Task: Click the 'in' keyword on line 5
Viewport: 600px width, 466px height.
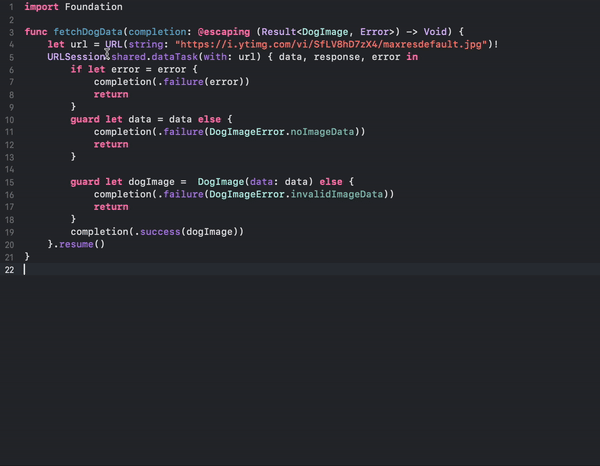Action: pos(412,57)
